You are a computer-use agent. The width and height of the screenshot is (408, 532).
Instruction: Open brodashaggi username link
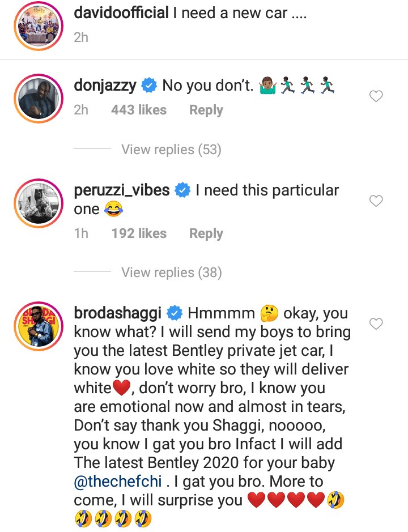tap(118, 313)
